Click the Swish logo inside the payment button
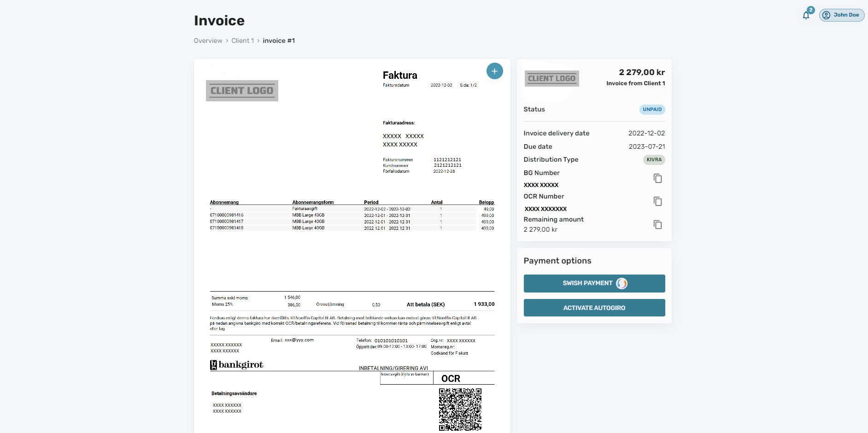The width and height of the screenshot is (868, 433). 622,283
